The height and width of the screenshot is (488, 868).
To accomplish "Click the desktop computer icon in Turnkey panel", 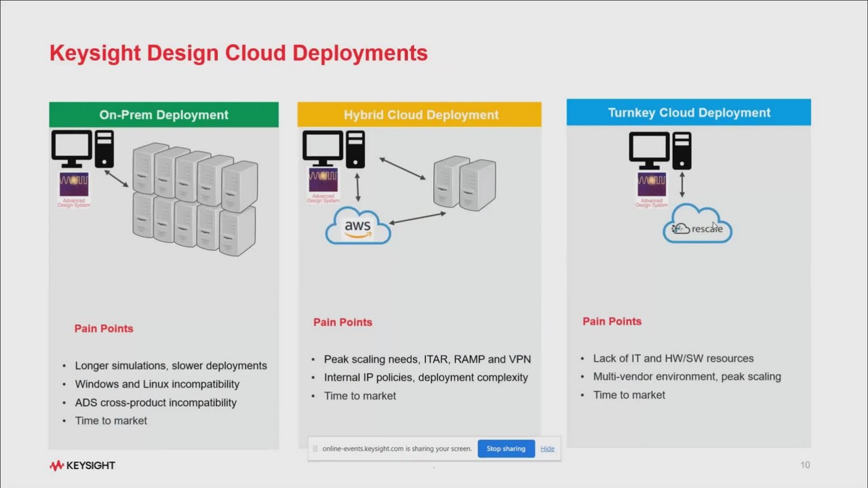I will [x=660, y=150].
